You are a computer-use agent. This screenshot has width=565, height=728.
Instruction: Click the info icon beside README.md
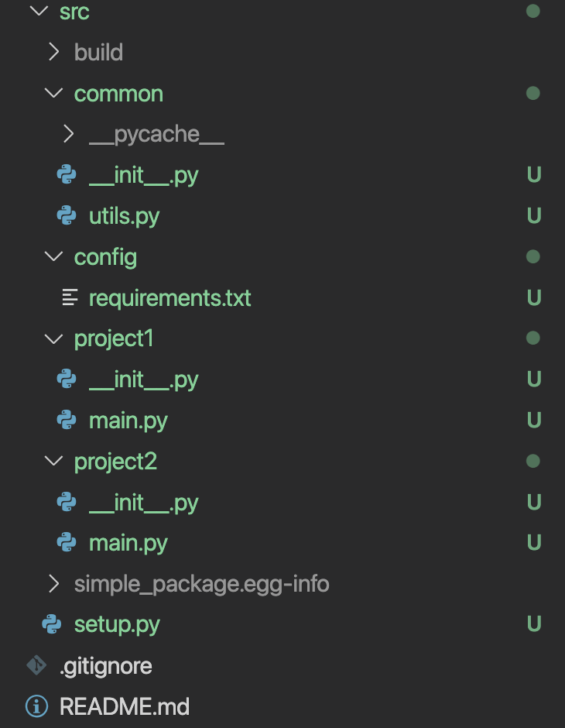point(36,706)
